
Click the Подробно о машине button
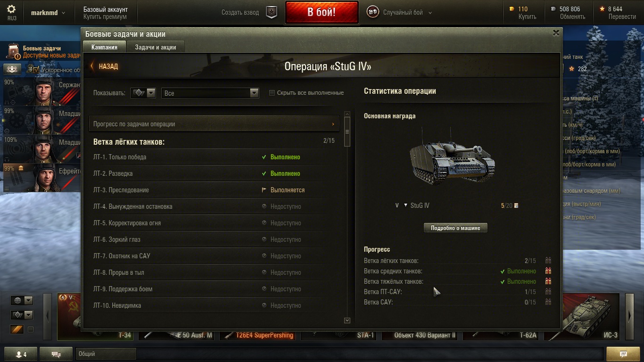click(x=455, y=228)
